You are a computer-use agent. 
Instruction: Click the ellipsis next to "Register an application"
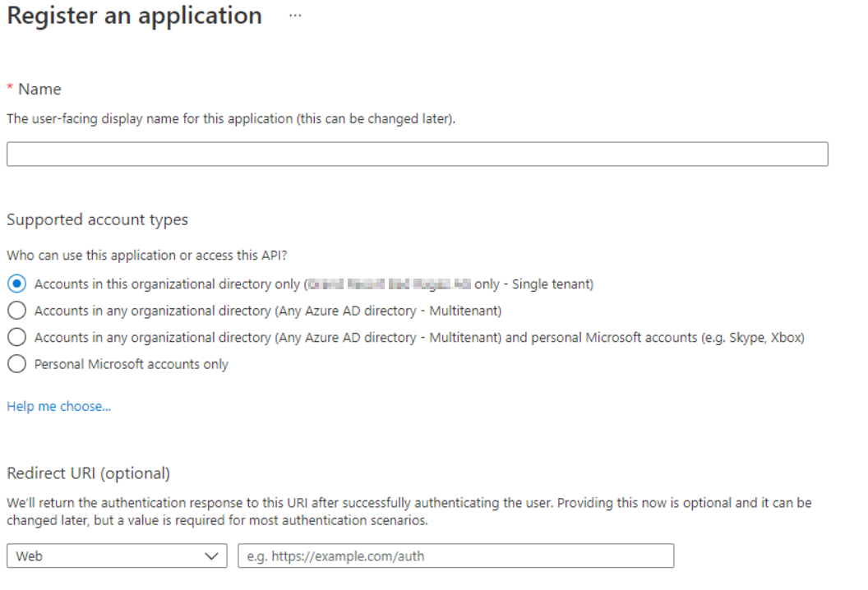coord(294,16)
